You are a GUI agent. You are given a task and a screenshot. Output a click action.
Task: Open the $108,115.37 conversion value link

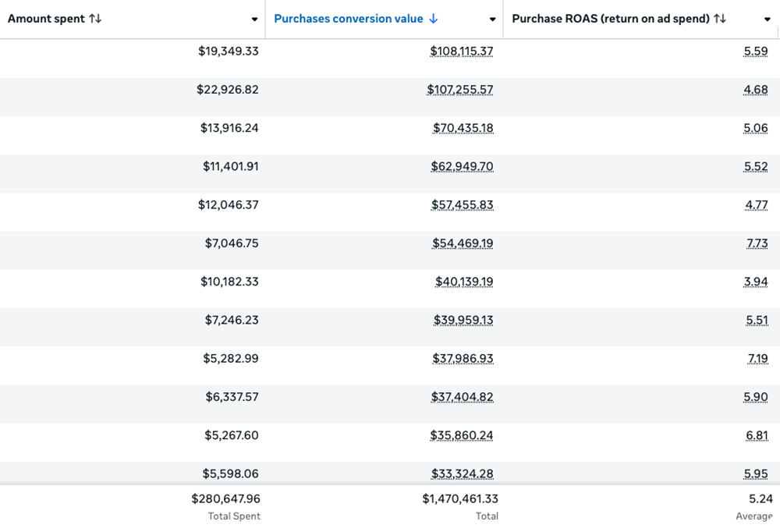(461, 51)
